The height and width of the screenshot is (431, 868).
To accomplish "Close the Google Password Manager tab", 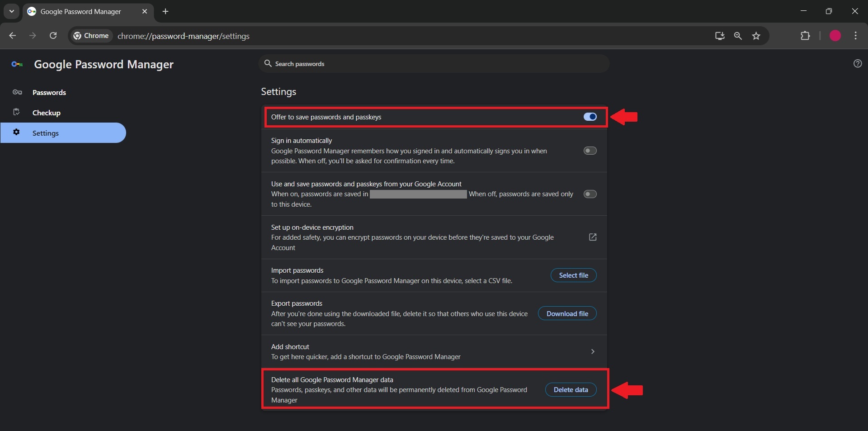I will [x=145, y=11].
